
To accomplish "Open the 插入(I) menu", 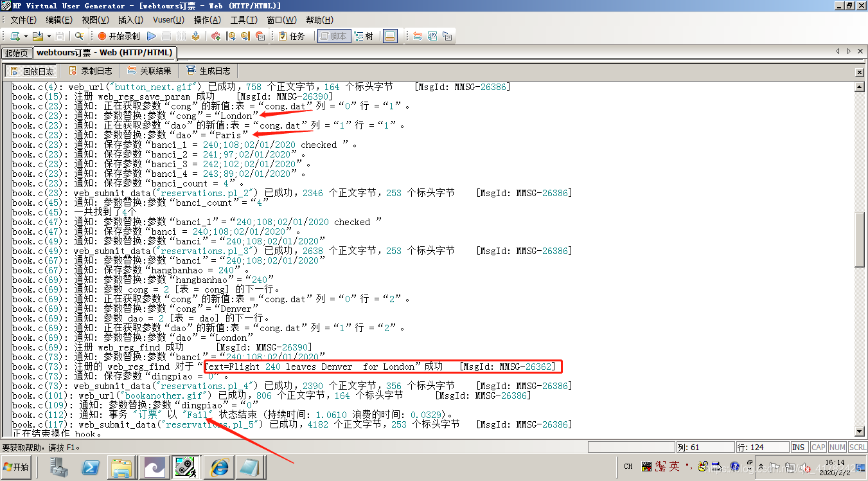I will tap(130, 20).
